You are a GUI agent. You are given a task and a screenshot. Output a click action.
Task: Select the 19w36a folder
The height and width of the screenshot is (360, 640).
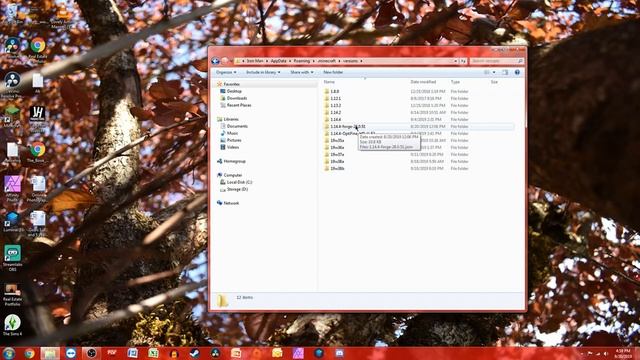[x=337, y=147]
